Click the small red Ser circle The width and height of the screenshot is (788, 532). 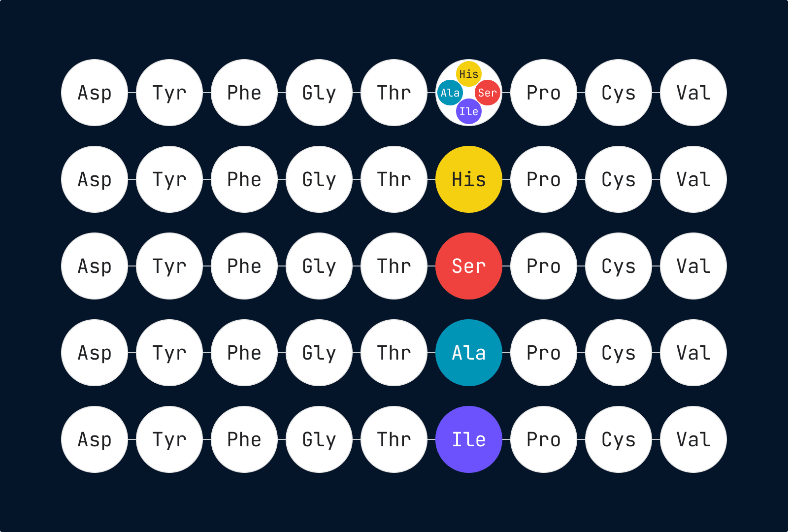pyautogui.click(x=487, y=93)
